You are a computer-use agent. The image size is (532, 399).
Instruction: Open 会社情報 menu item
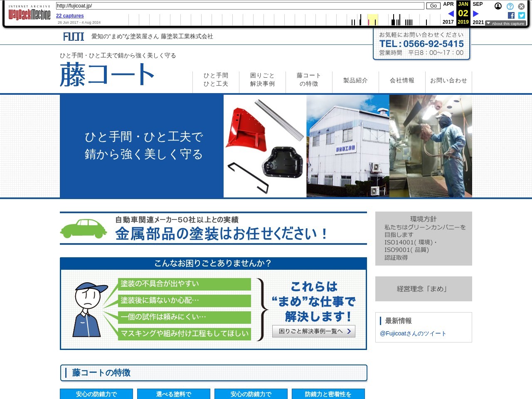pyautogui.click(x=402, y=81)
